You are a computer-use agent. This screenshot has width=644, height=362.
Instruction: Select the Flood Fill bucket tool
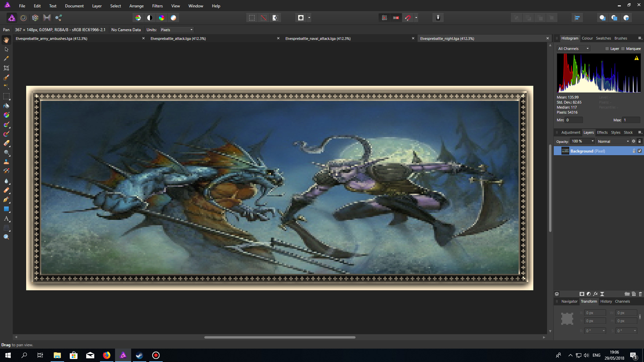[6, 106]
